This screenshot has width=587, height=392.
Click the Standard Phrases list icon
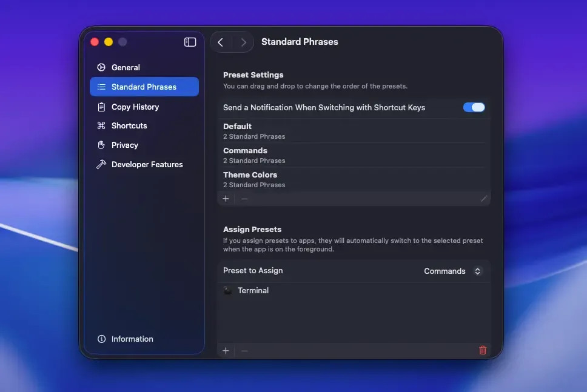tap(101, 87)
